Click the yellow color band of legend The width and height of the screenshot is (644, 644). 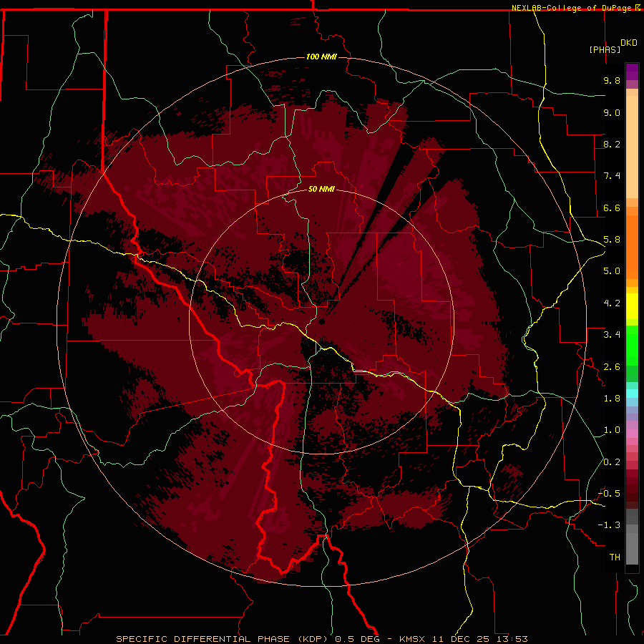(x=632, y=306)
